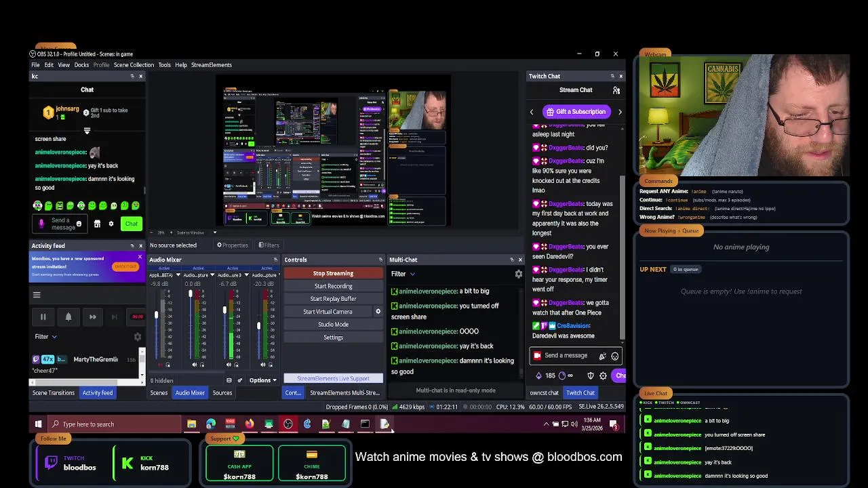Adjust Appli..BETA volume fader

click(x=156, y=315)
